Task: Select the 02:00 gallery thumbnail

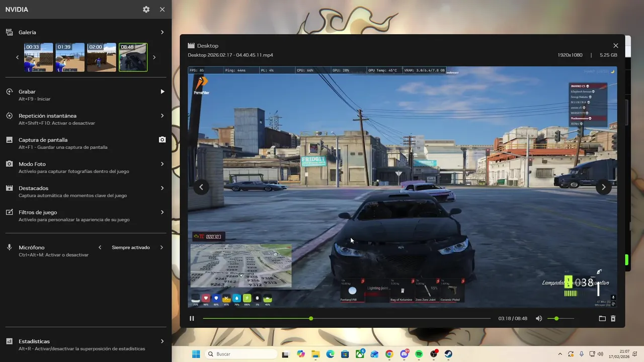Action: [x=101, y=57]
